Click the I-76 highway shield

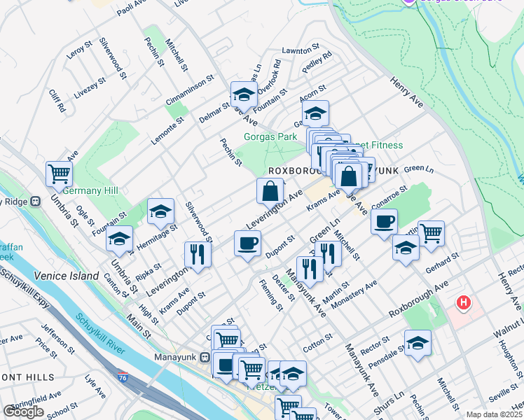(x=122, y=377)
